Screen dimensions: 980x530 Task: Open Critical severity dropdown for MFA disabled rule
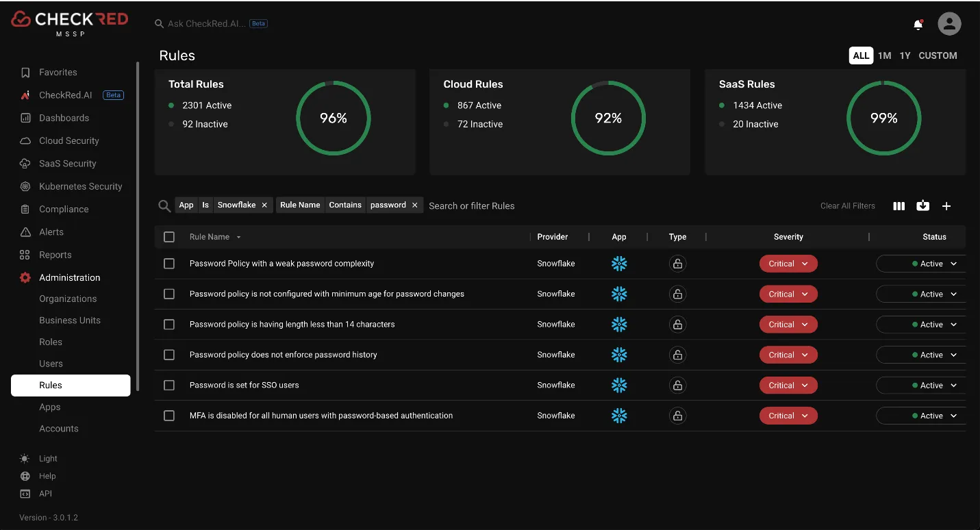click(788, 416)
